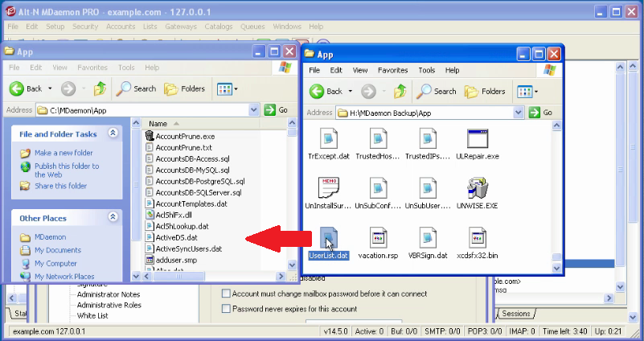The width and height of the screenshot is (644, 341).
Task: Open Tools menu in H:\MDaemon Backup\App window
Action: [x=426, y=70]
